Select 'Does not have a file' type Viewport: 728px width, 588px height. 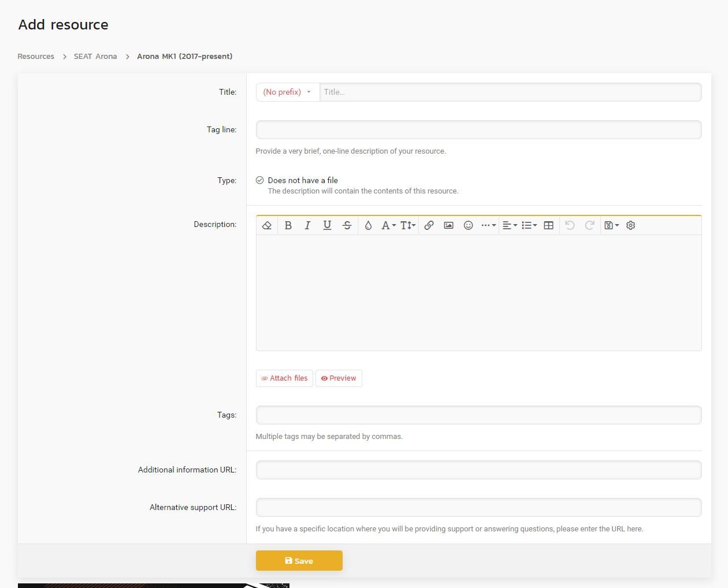[260, 180]
